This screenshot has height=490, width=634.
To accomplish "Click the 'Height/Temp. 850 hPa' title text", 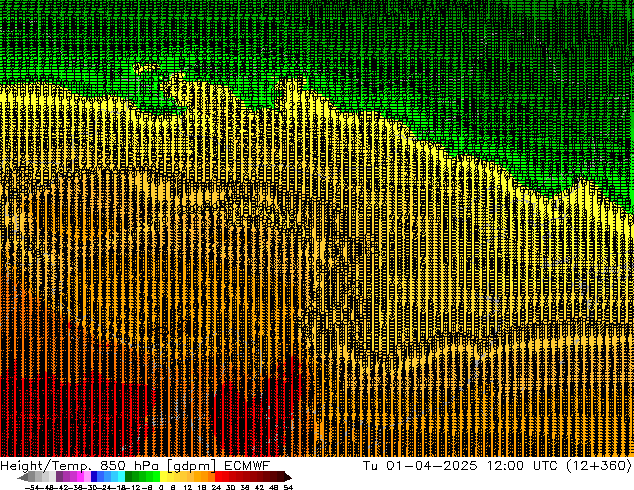I will click(80, 466).
